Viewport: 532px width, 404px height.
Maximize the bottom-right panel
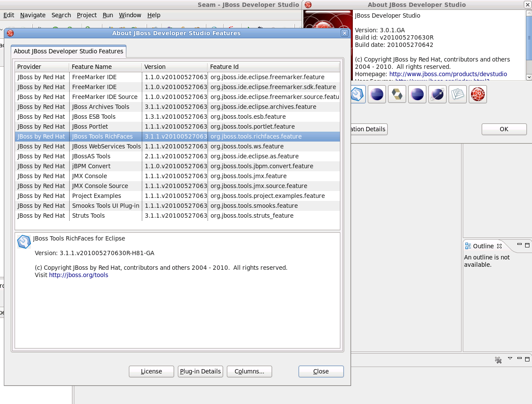coord(527,359)
